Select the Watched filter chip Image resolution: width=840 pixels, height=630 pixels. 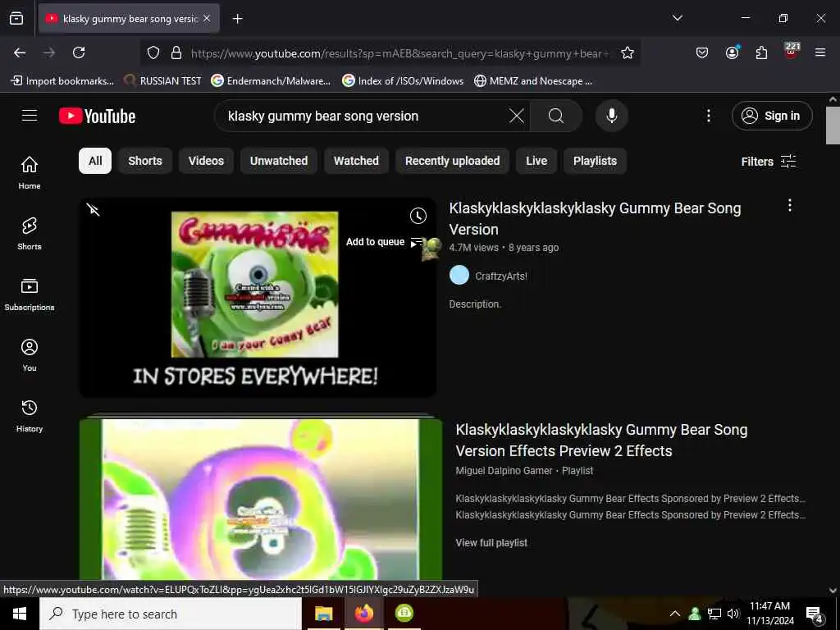coord(356,161)
